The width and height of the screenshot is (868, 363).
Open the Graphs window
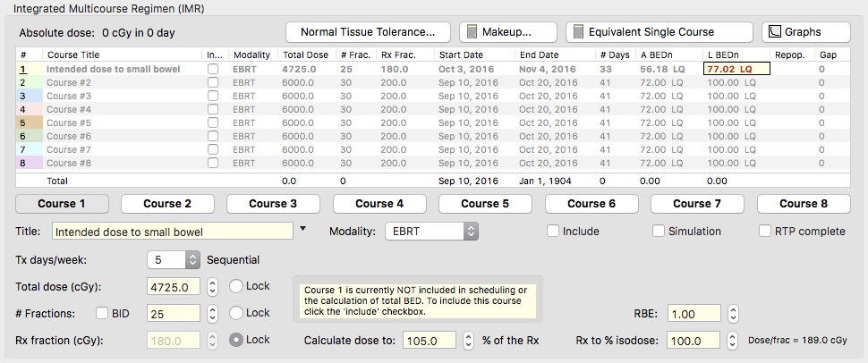(x=805, y=32)
